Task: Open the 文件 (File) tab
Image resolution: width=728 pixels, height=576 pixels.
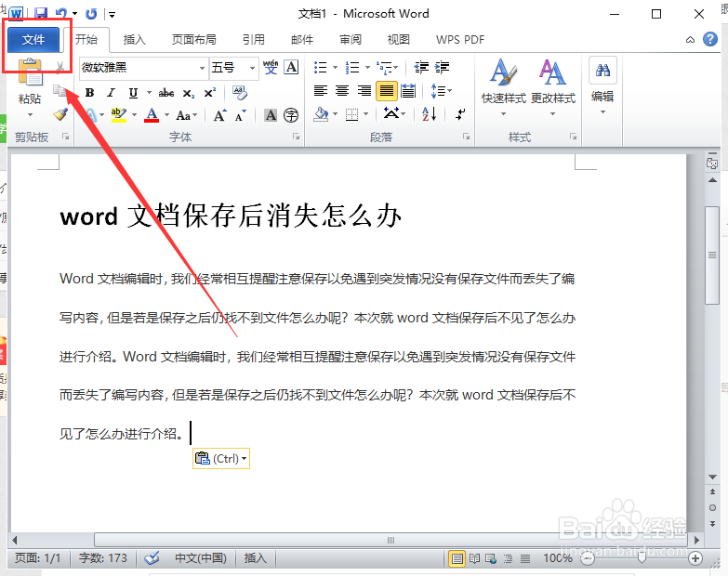Action: [x=33, y=40]
